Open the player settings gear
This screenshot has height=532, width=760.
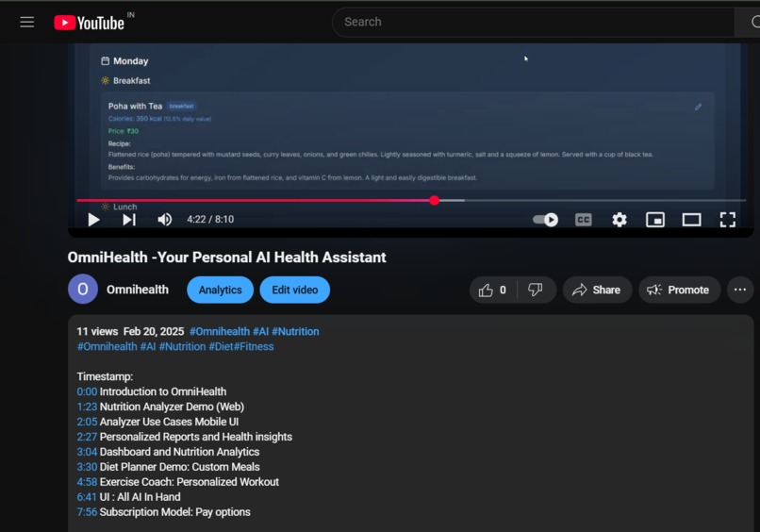tap(619, 220)
